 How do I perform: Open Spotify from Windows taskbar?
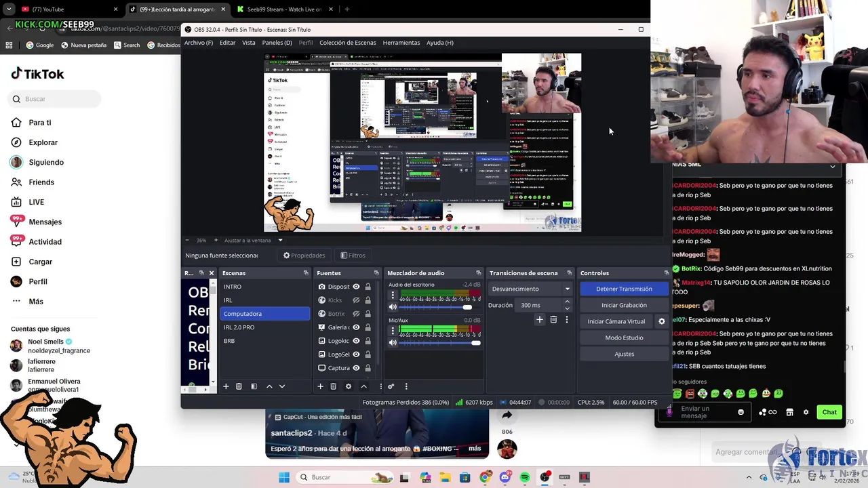(x=525, y=477)
